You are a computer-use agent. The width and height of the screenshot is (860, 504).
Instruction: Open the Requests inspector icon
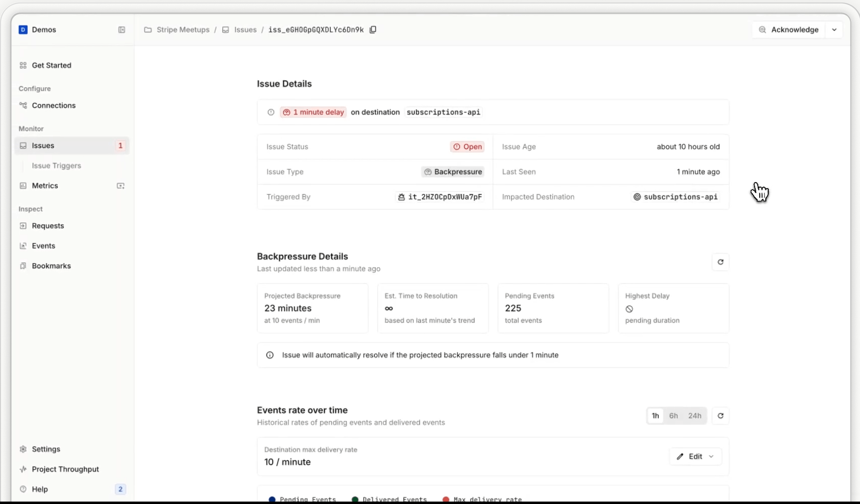[23, 226]
